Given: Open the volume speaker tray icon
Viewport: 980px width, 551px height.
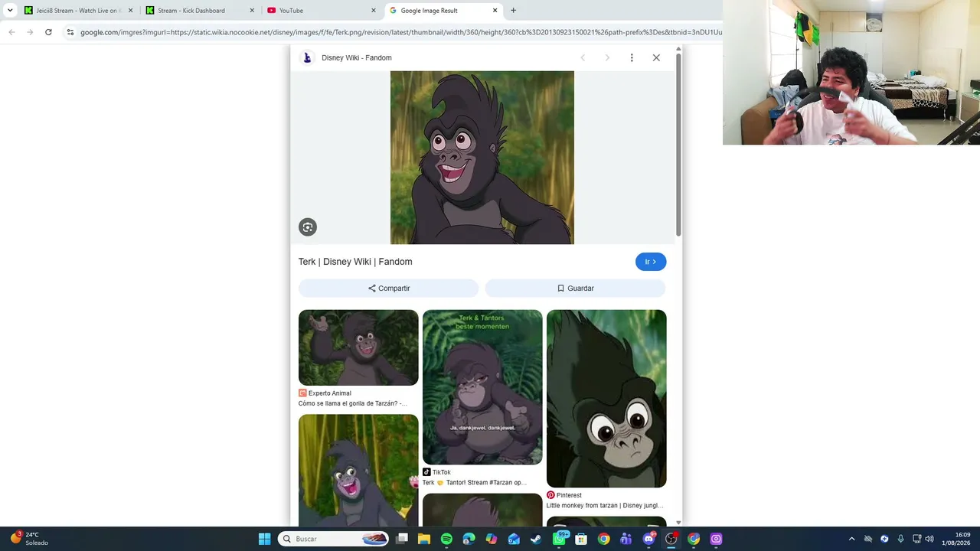Looking at the screenshot, I should click(929, 539).
